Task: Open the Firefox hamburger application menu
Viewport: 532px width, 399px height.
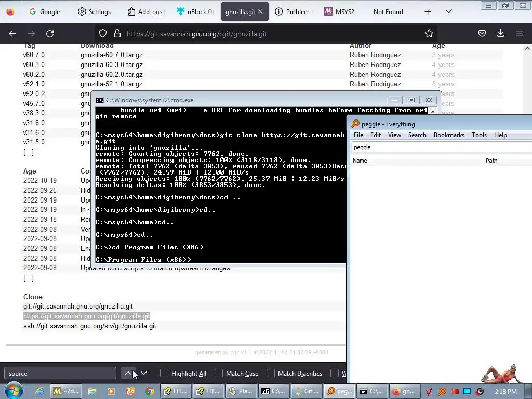Action: pos(520,33)
